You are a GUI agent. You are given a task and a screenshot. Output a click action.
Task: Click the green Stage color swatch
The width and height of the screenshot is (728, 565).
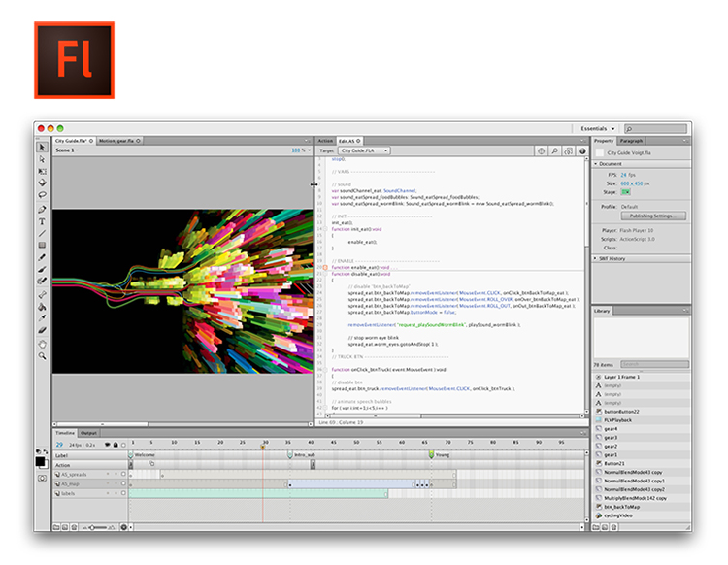point(625,192)
